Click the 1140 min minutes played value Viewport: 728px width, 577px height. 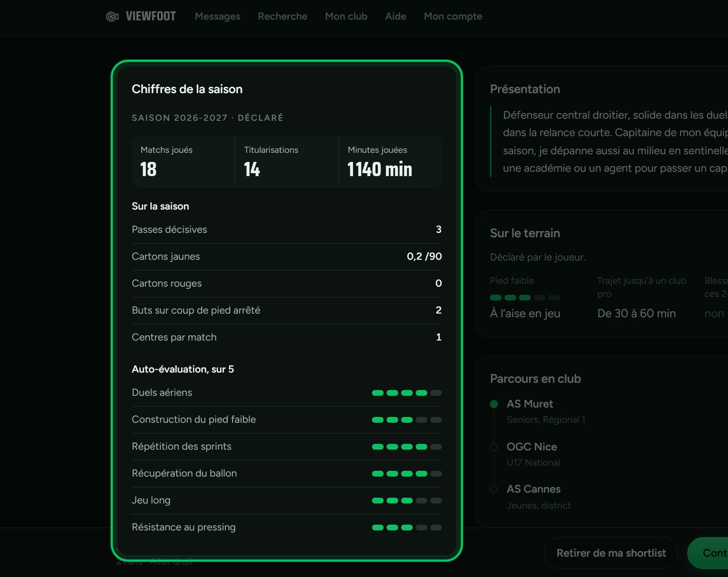click(x=380, y=169)
